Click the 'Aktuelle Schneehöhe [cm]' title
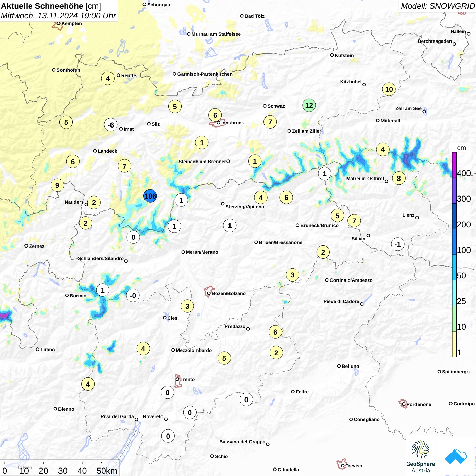 (51, 6)
